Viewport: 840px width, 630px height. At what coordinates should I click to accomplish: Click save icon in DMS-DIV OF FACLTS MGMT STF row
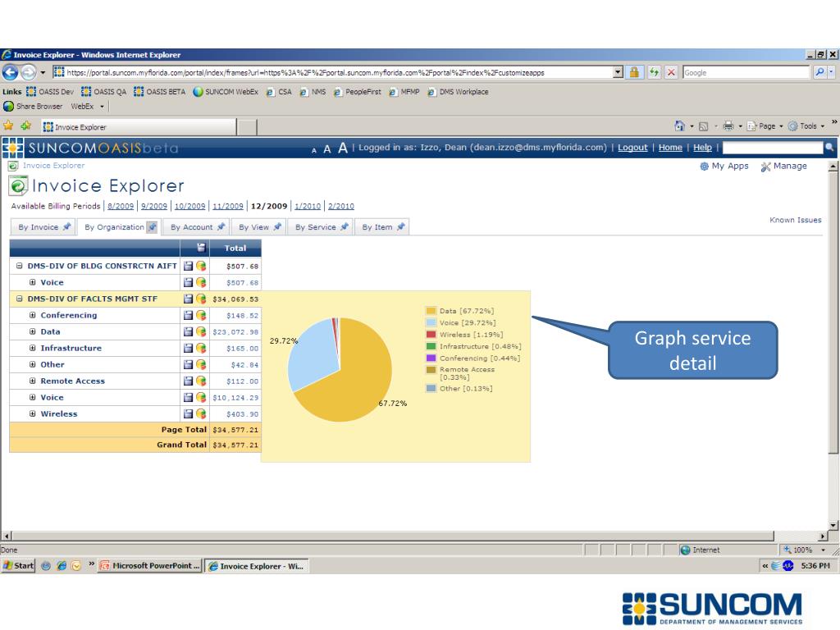pyautogui.click(x=188, y=299)
